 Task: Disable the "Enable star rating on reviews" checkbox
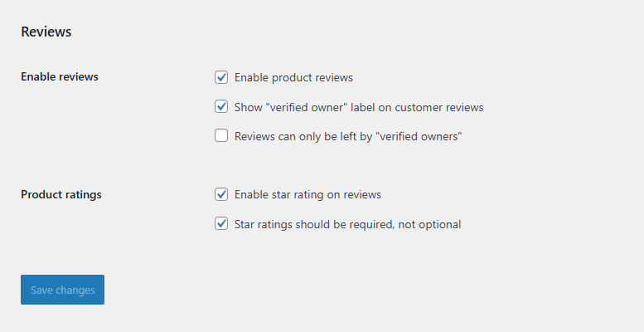221,194
